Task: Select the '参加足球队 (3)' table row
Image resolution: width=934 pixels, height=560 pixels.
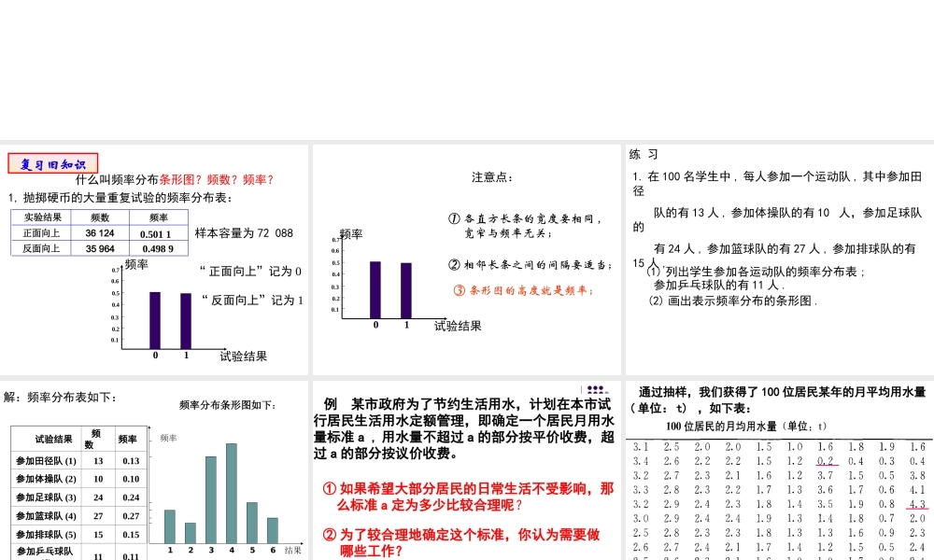Action: [78, 497]
